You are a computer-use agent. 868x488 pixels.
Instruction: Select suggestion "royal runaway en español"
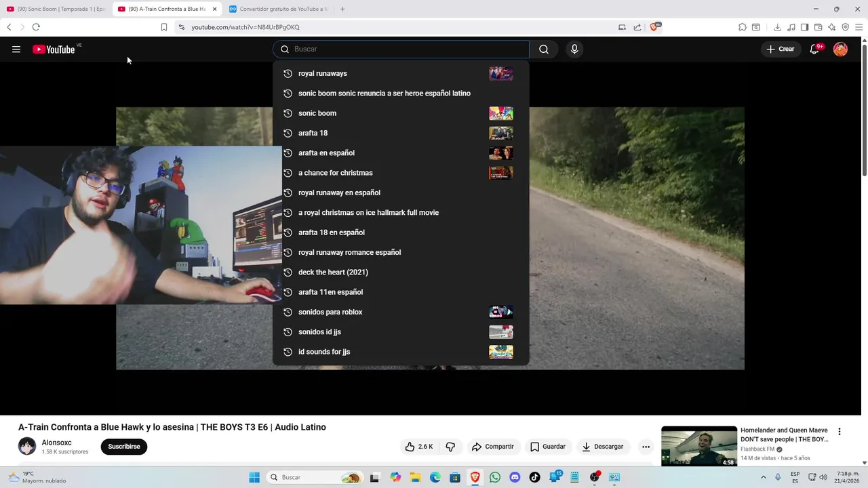[x=400, y=192]
